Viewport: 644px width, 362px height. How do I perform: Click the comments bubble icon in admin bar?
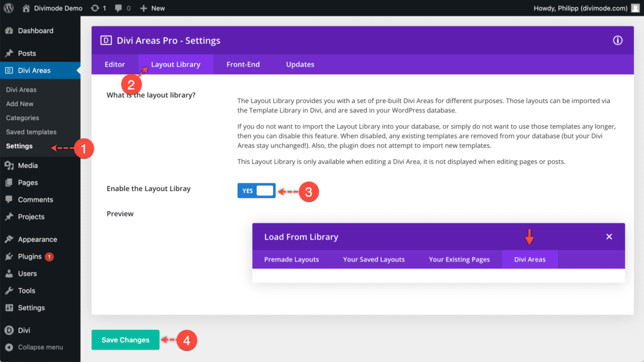[x=118, y=8]
